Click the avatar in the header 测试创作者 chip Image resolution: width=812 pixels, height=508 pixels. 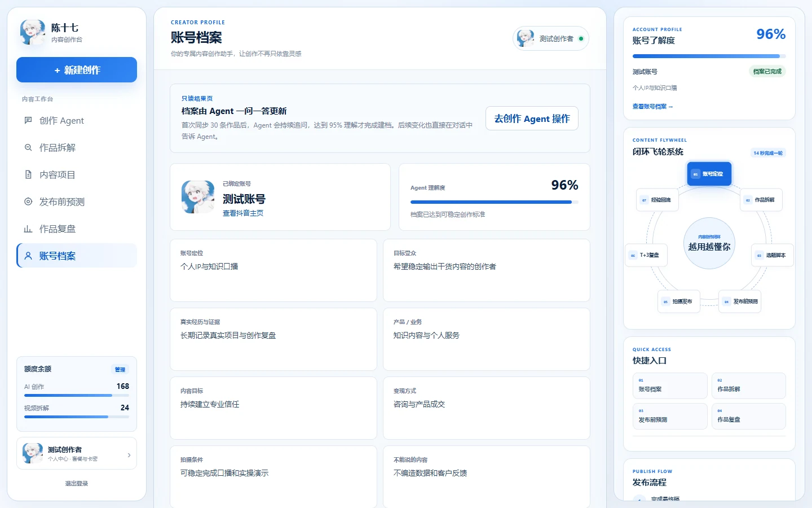[x=526, y=38]
